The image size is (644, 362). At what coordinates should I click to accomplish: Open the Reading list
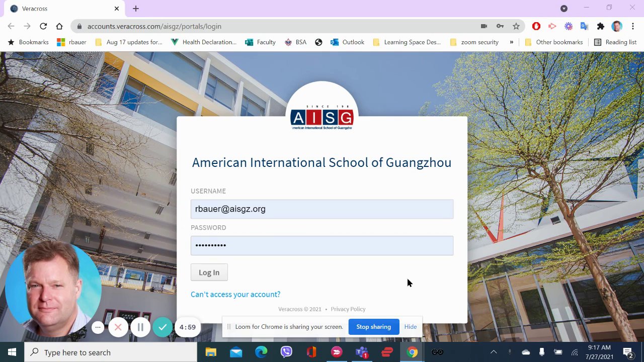point(615,42)
